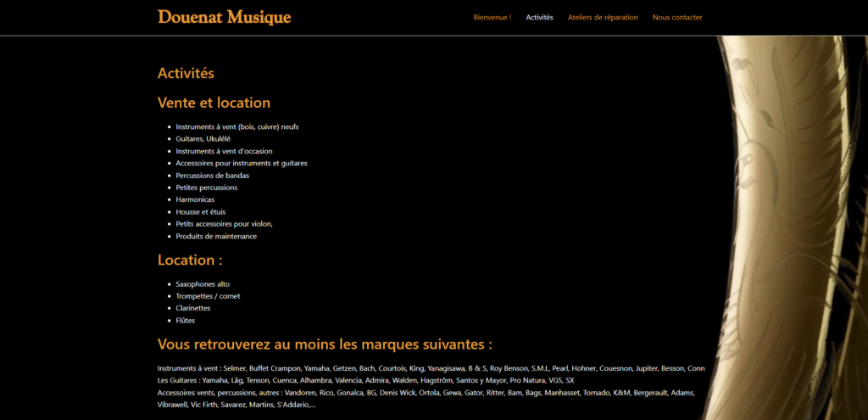Click the Accessoires vents, percussions brands line
This screenshot has height=420, width=868.
(x=426, y=393)
